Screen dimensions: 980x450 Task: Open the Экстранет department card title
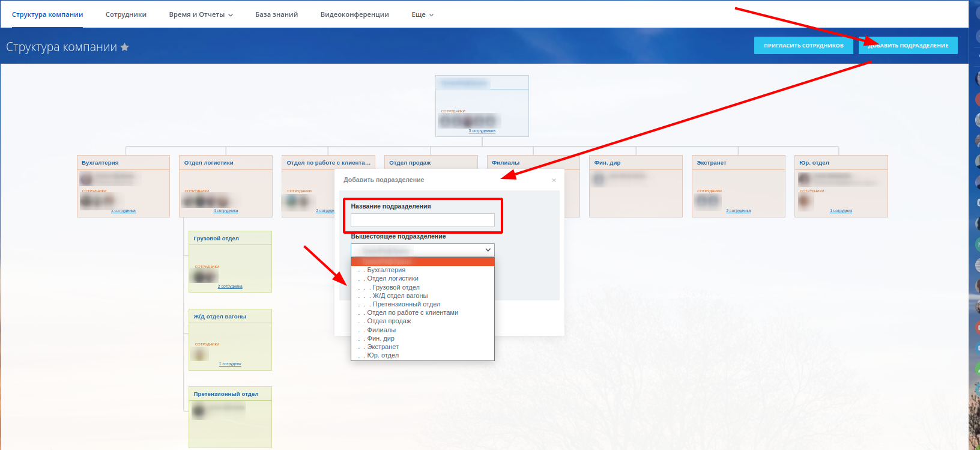click(x=712, y=163)
